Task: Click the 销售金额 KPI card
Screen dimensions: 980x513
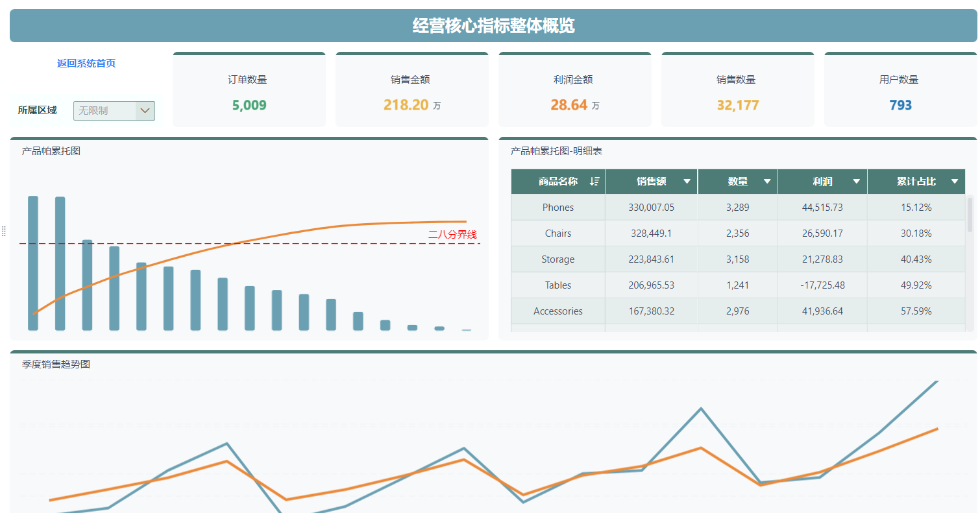Action: 411,89
